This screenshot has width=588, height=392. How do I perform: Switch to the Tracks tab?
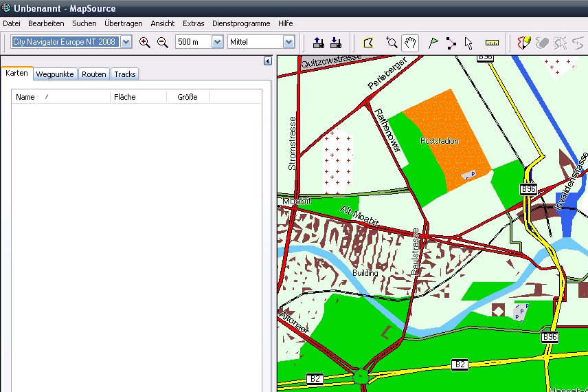click(125, 74)
